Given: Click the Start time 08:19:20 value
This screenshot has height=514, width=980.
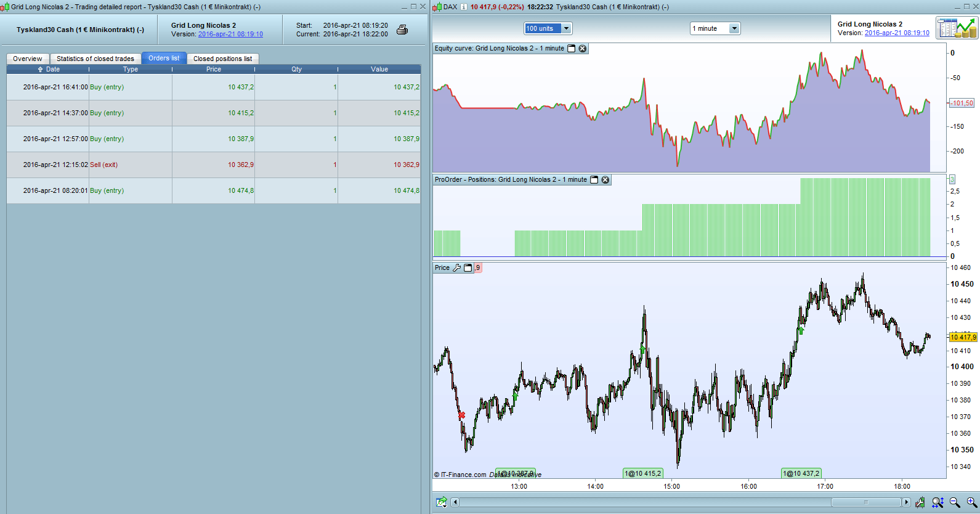Looking at the screenshot, I should click(x=355, y=25).
